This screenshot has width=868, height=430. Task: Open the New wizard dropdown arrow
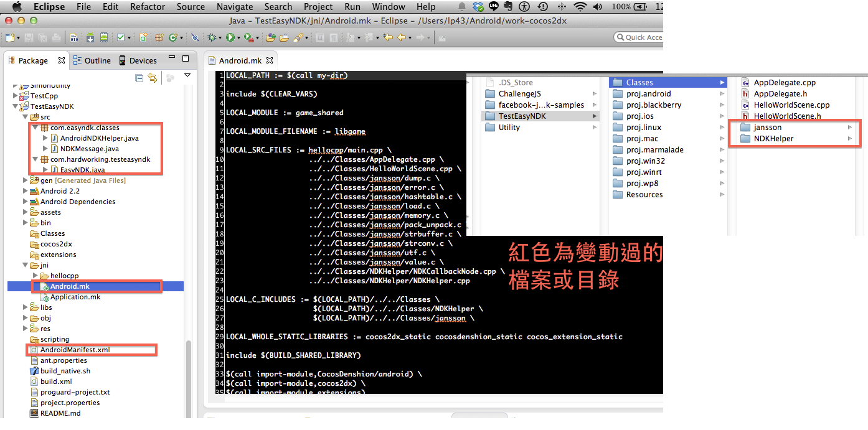pos(19,39)
